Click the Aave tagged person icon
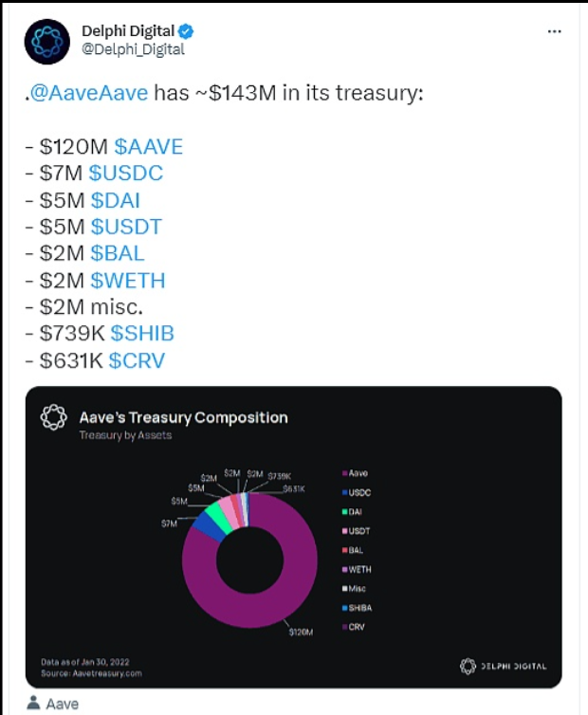This screenshot has height=715, width=588. coord(34,704)
